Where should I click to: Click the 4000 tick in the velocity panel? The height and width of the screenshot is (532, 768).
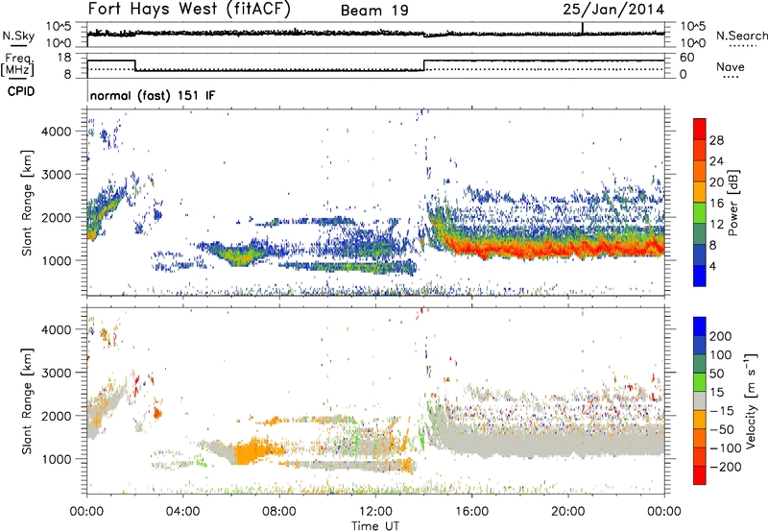57,329
